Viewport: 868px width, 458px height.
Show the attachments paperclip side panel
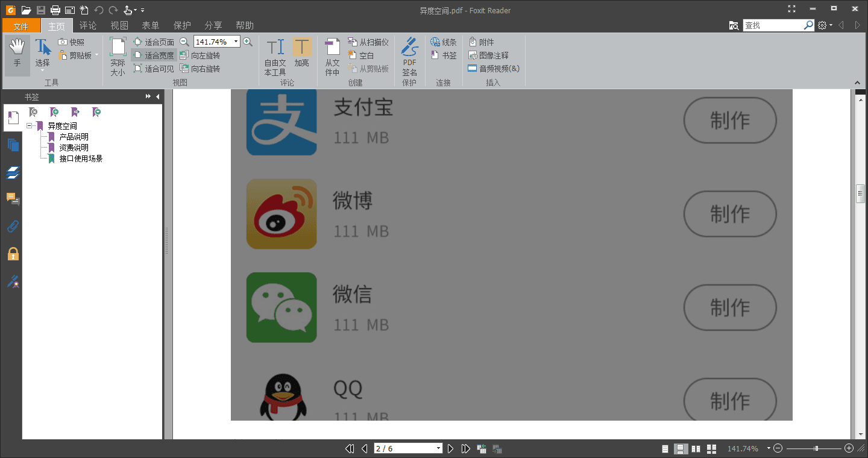(13, 227)
